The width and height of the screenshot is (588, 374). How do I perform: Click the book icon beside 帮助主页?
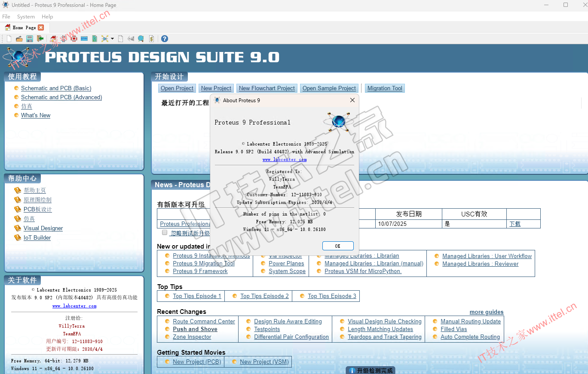18,190
